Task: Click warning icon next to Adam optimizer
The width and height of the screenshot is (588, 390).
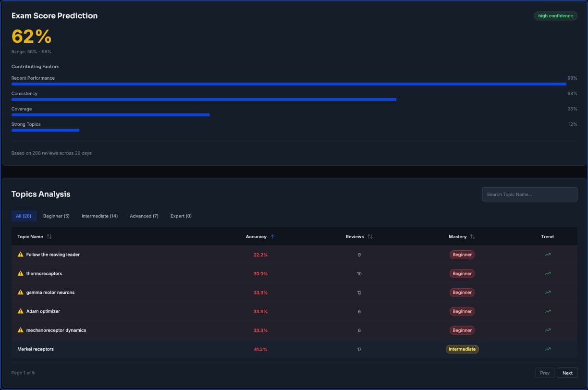Action: point(20,311)
